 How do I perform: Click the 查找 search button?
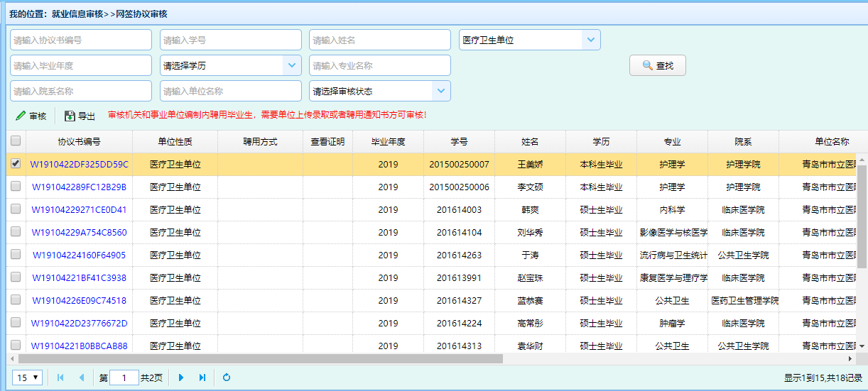click(x=657, y=65)
